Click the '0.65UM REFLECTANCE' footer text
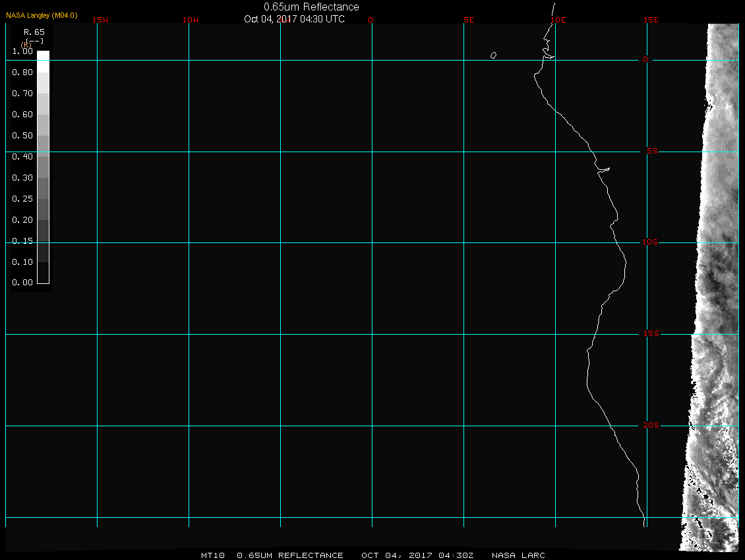The height and width of the screenshot is (560, 745). [290, 555]
